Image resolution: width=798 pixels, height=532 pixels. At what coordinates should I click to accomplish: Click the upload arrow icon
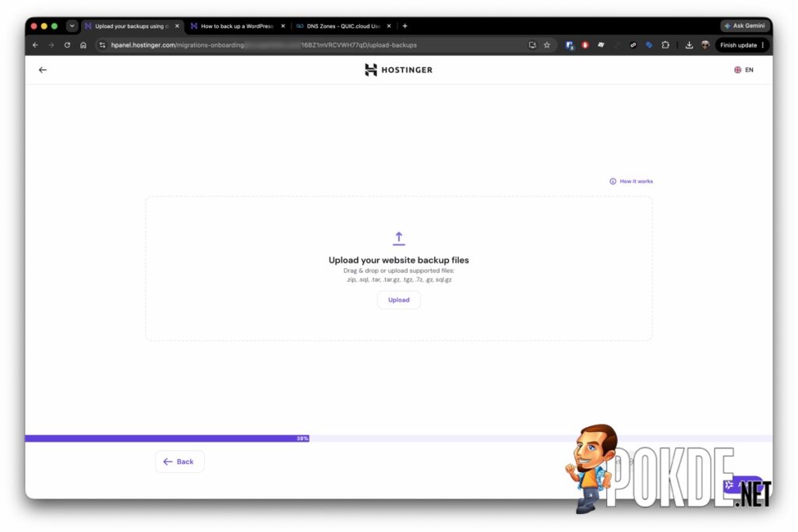[399, 238]
